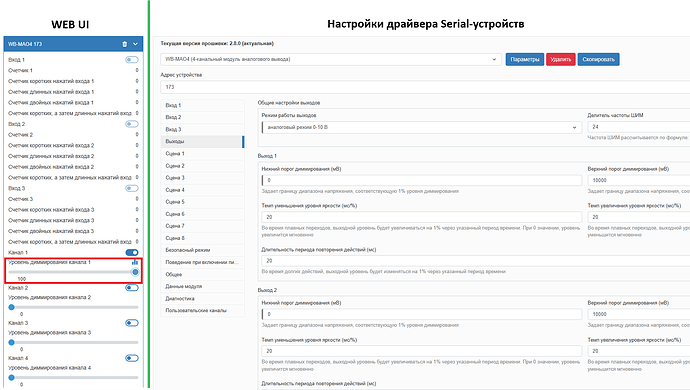690x390 pixels.
Task: Open the Безопасный режим tab
Action: 202,250
